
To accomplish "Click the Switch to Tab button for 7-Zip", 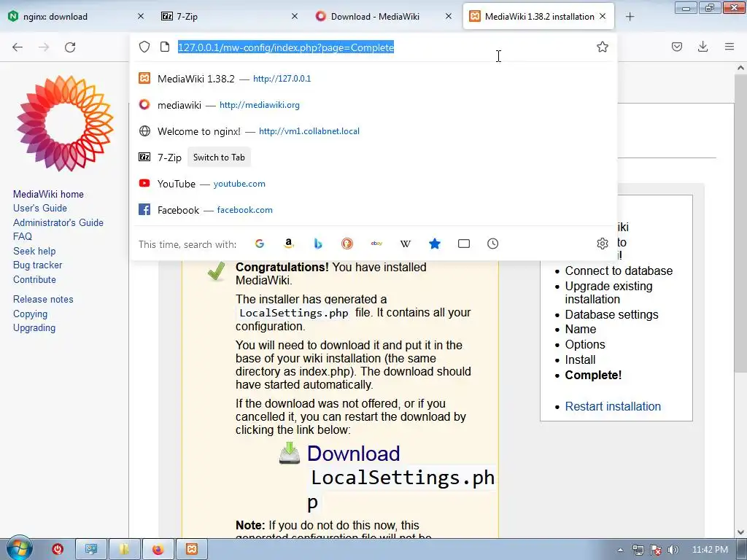I will (219, 157).
